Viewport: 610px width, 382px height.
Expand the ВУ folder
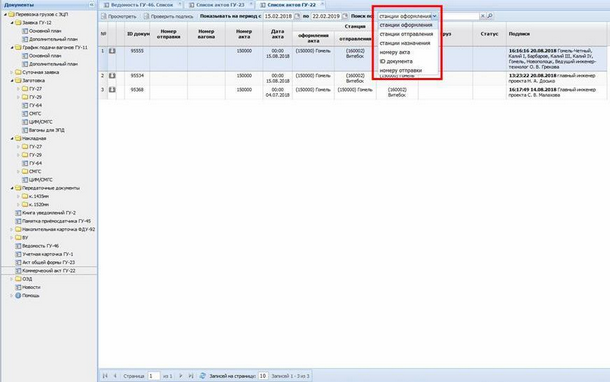[x=12, y=237]
